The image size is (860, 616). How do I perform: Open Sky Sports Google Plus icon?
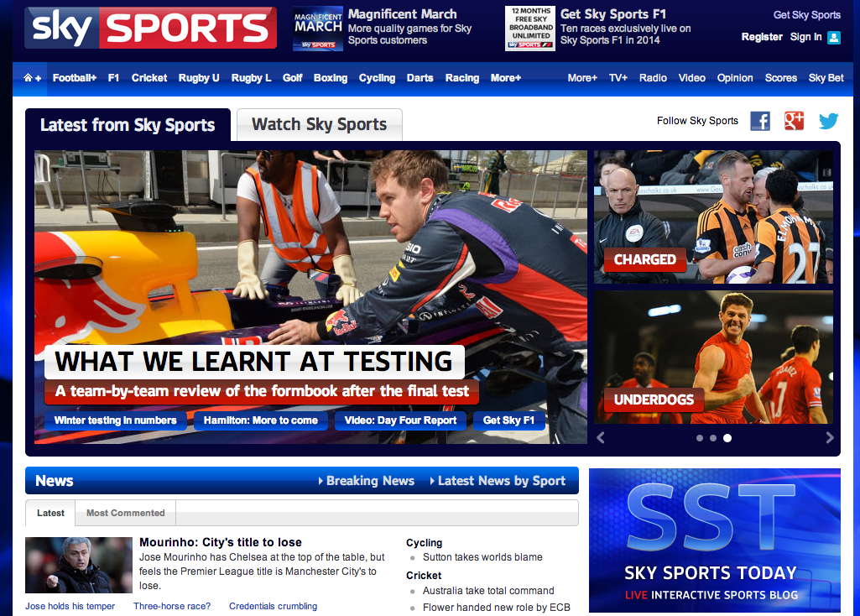(x=794, y=121)
